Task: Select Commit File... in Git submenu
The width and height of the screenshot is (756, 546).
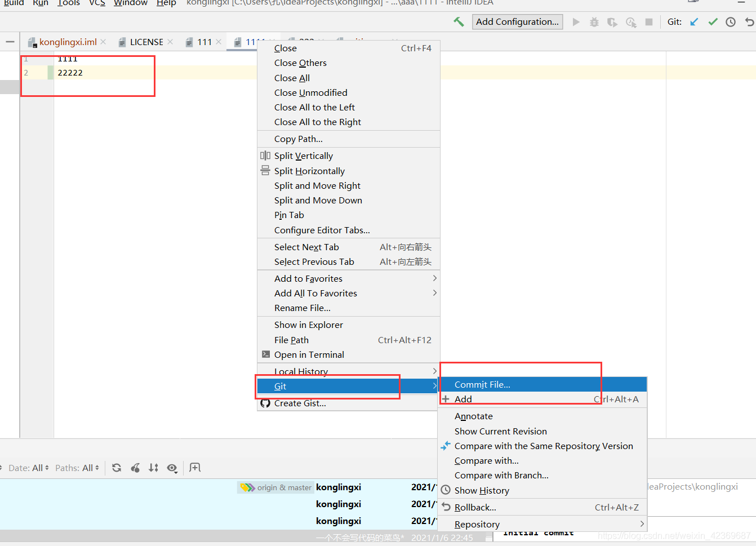Action: (542, 384)
